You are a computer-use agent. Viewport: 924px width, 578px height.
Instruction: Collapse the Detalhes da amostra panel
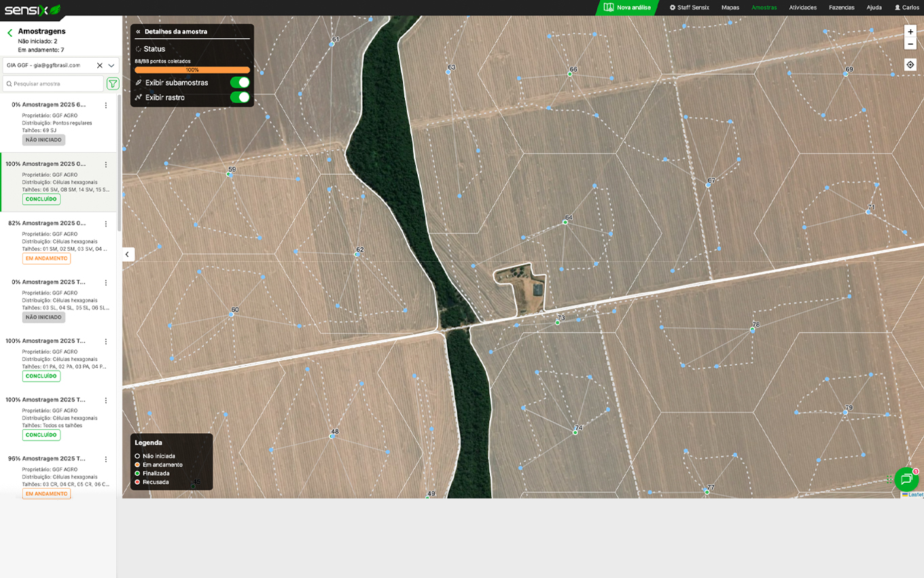(138, 32)
